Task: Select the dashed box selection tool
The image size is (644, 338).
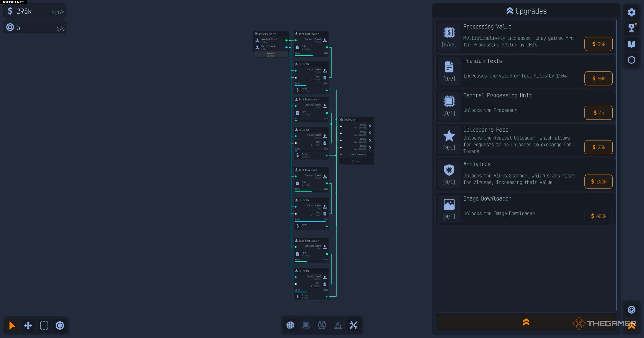Action: pyautogui.click(x=44, y=325)
